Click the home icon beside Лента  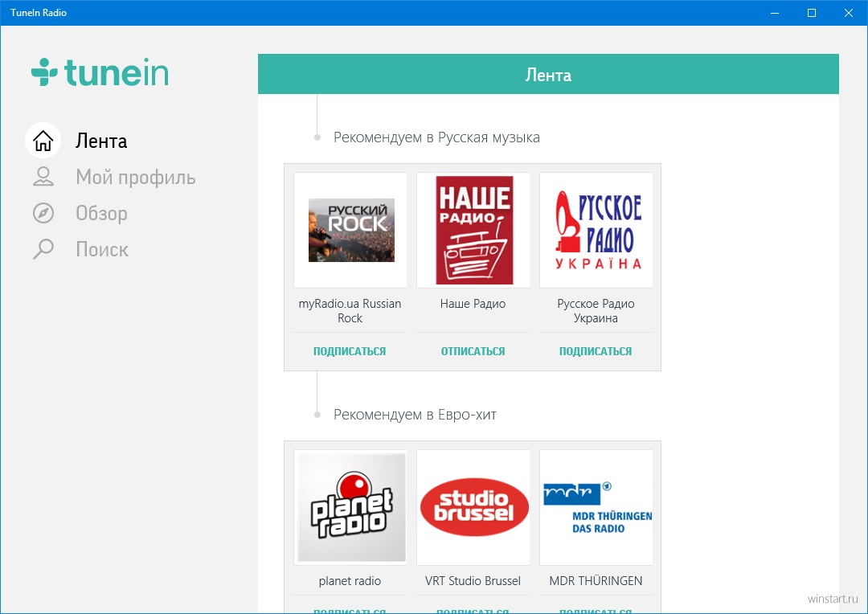43,141
